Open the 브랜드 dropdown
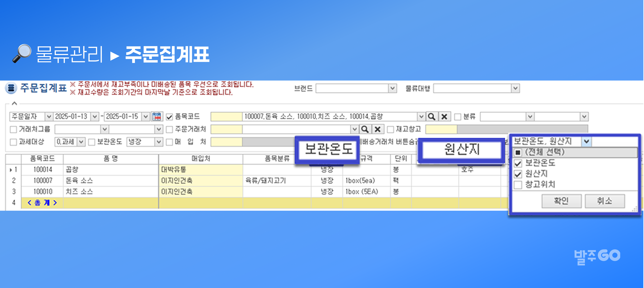 [x=392, y=88]
